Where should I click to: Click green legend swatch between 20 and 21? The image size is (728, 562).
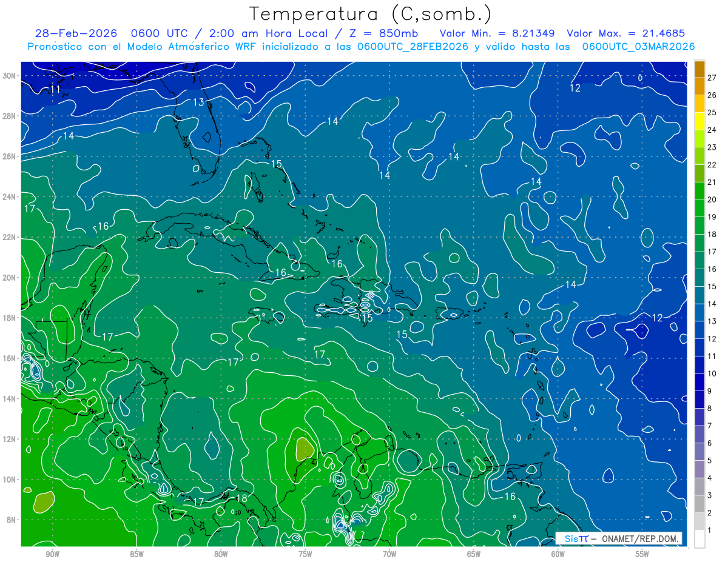click(x=700, y=190)
